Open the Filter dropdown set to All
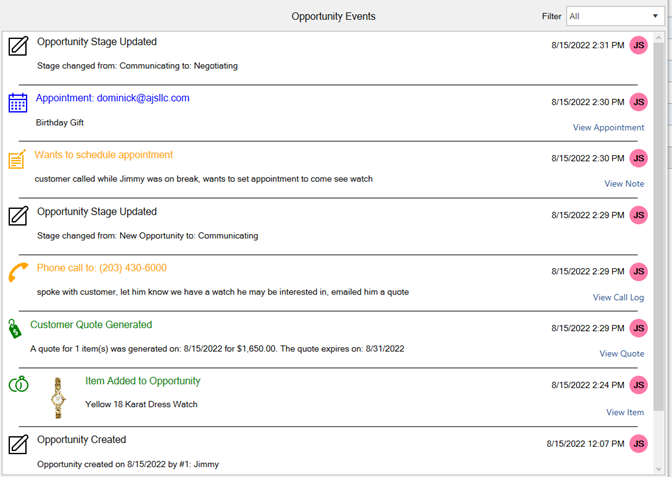672x477 pixels. pyautogui.click(x=612, y=17)
